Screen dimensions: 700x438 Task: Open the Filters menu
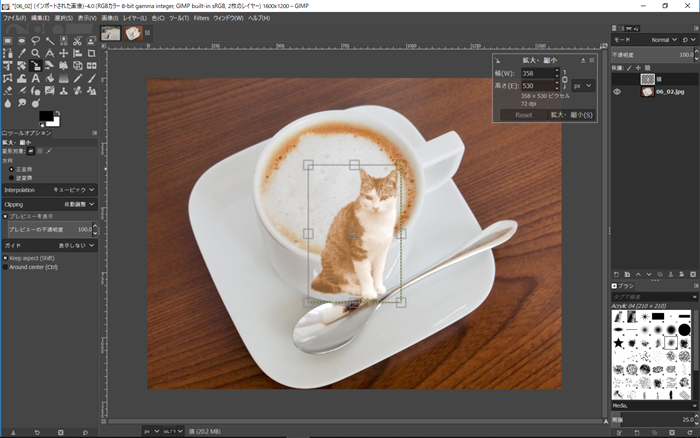tap(202, 18)
